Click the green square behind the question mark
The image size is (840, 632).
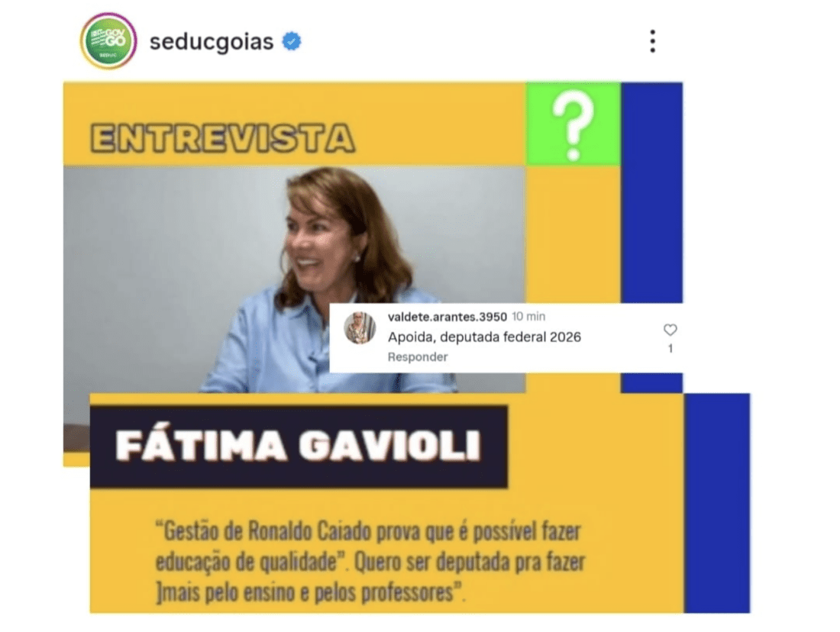click(x=573, y=124)
